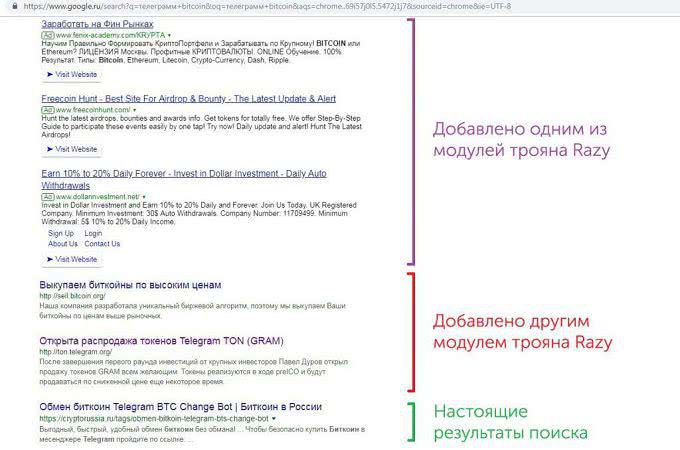Click the 'Hunt the latest airdrops' description text
Image resolution: width=680 pixels, height=450 pixels.
coord(202,127)
